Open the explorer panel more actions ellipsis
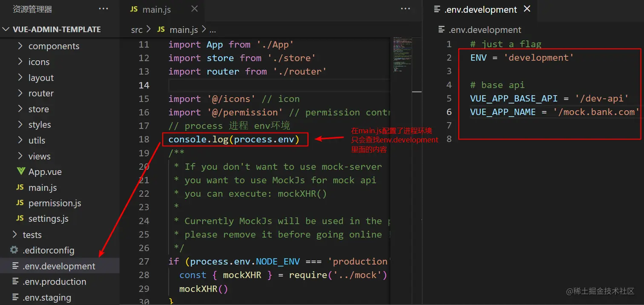The image size is (644, 305). tap(103, 9)
